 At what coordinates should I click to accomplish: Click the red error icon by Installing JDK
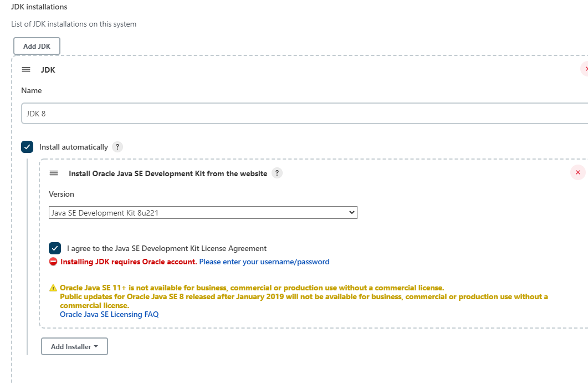(x=53, y=262)
